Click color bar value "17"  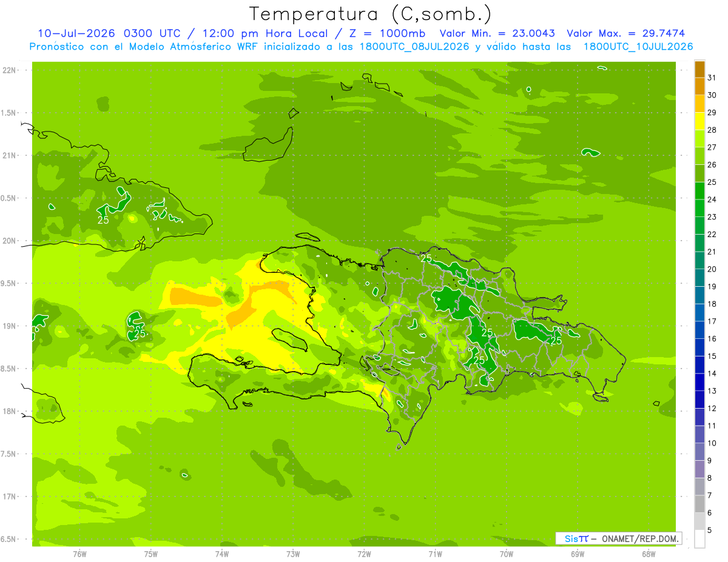(x=712, y=321)
